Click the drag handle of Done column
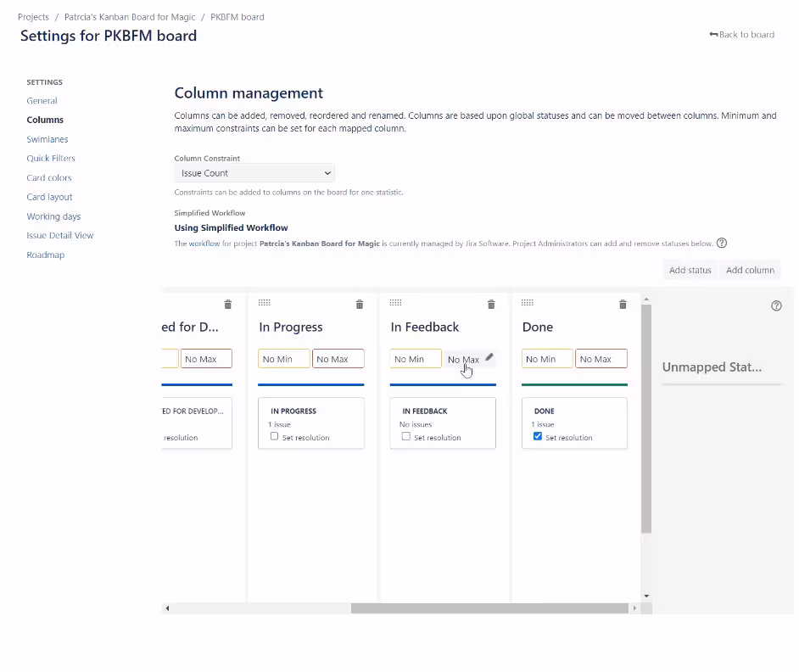The width and height of the screenshot is (799, 672). (x=527, y=303)
